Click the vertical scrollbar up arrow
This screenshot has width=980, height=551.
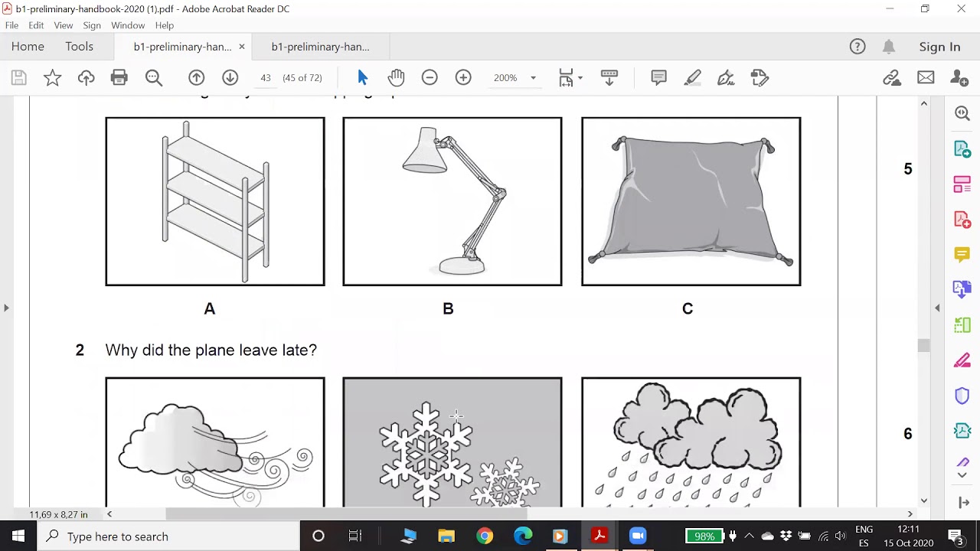tap(924, 103)
